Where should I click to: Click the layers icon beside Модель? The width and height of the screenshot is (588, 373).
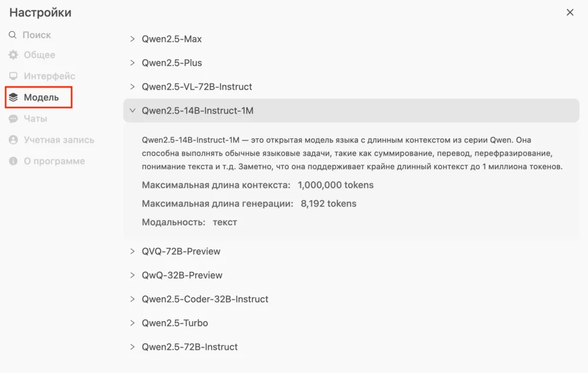tap(14, 98)
